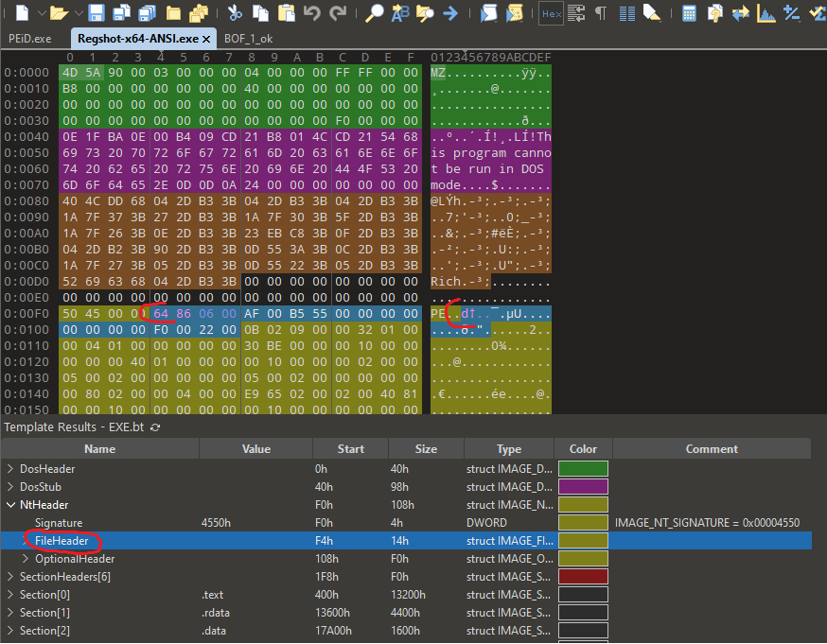The image size is (827, 644).
Task: Click the red SectionHeaders color swatch
Action: [583, 577]
